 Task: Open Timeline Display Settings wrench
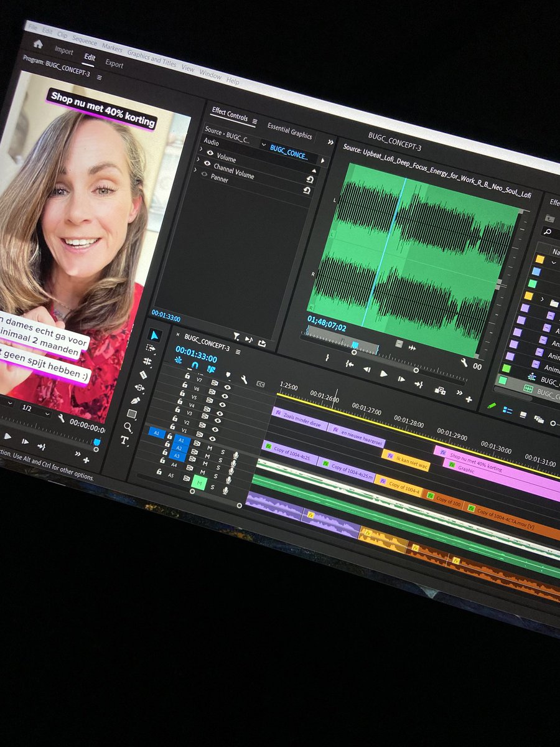tap(245, 379)
